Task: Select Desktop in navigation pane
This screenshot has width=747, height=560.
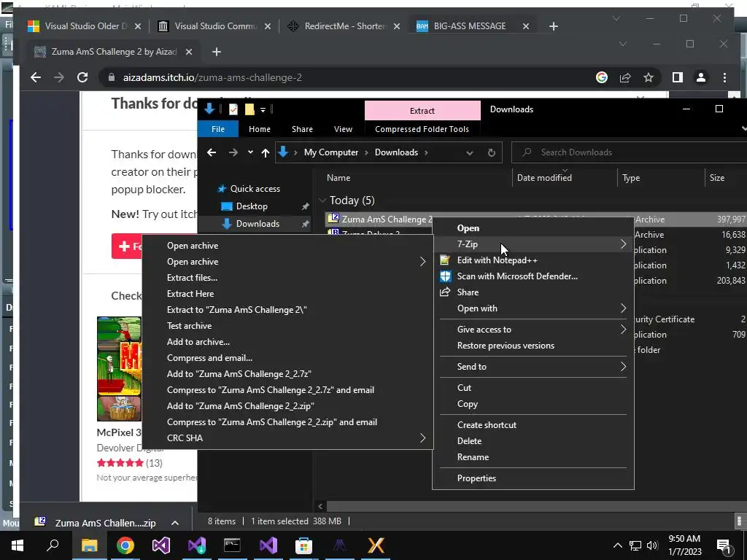Action: [x=252, y=206]
